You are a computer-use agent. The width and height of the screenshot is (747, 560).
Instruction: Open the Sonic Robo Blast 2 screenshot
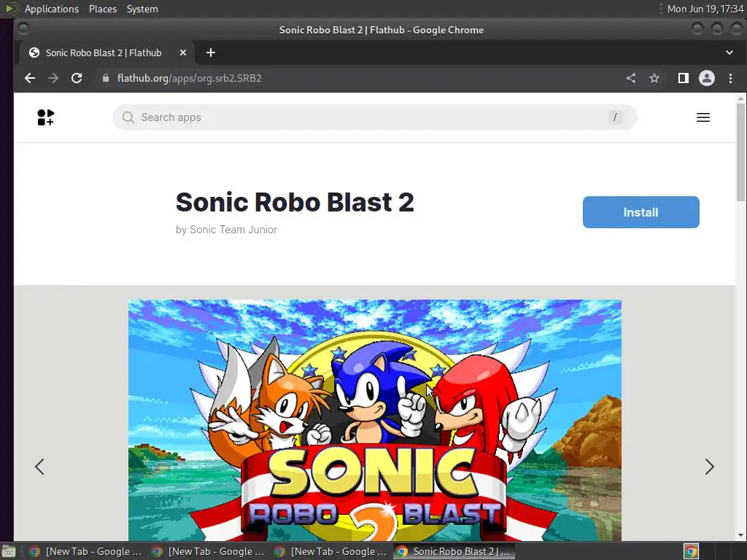(x=374, y=420)
